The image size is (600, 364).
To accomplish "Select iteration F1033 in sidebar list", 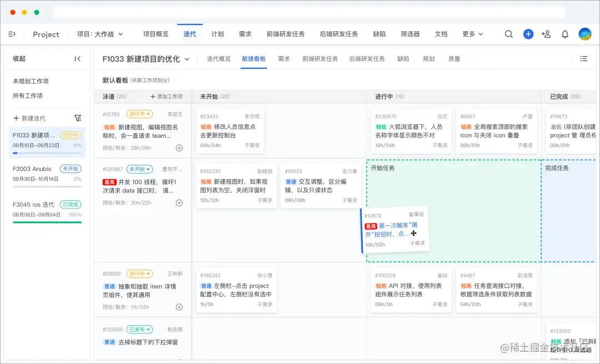I will click(x=47, y=142).
